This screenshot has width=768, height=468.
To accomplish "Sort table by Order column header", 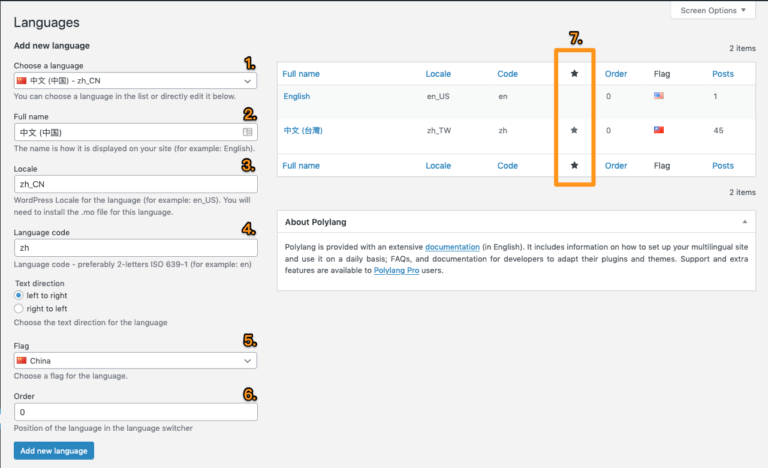I will click(x=616, y=74).
